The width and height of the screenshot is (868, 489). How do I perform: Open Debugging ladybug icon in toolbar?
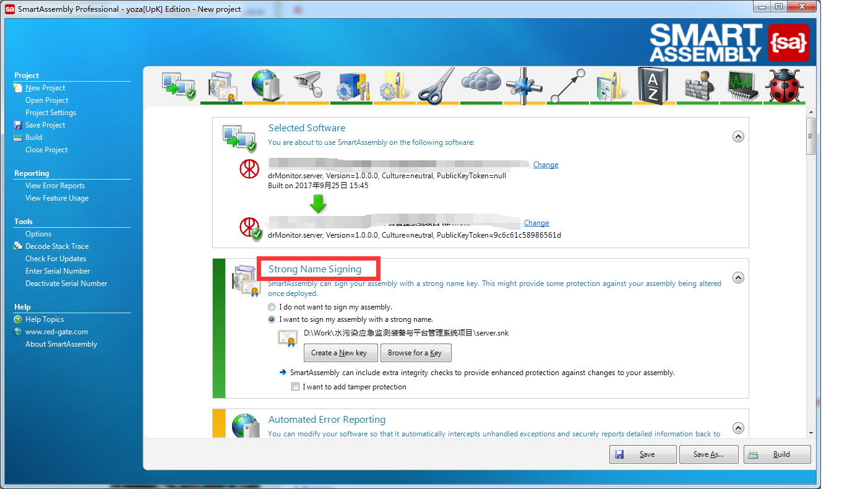click(x=784, y=85)
